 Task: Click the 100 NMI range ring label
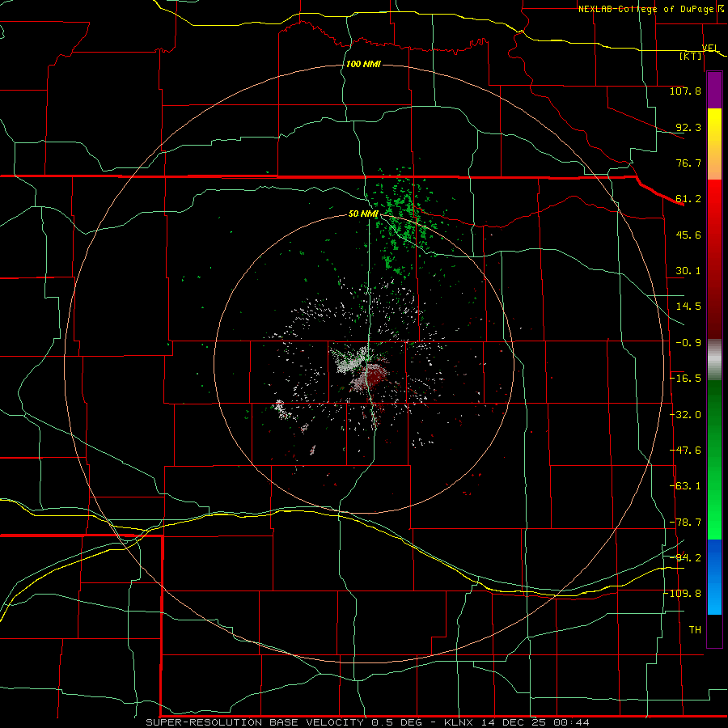click(363, 64)
